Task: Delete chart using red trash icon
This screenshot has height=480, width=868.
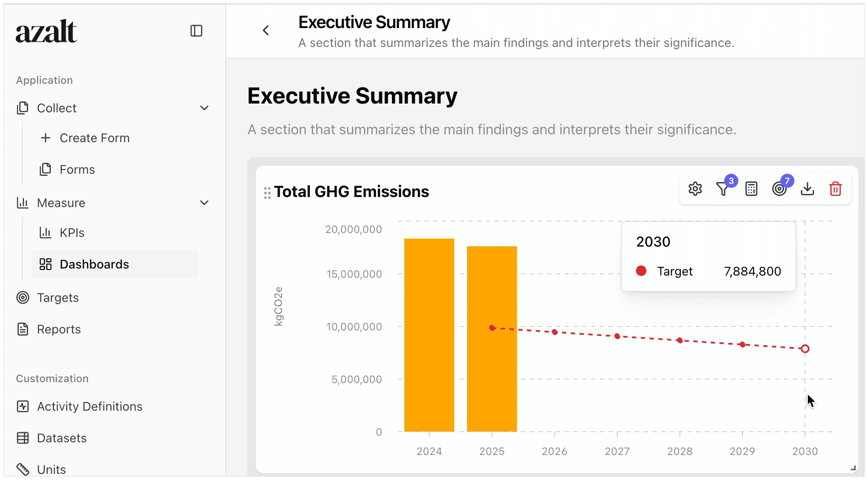Action: coord(835,189)
